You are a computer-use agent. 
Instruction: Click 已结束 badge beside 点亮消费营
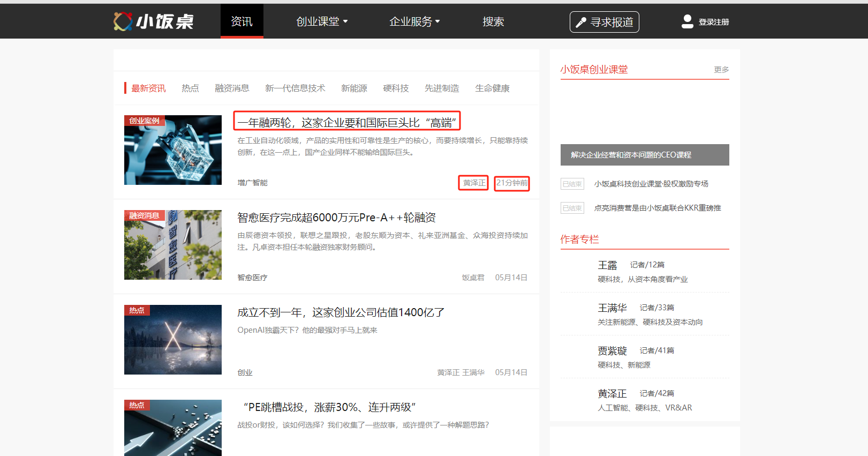point(572,208)
